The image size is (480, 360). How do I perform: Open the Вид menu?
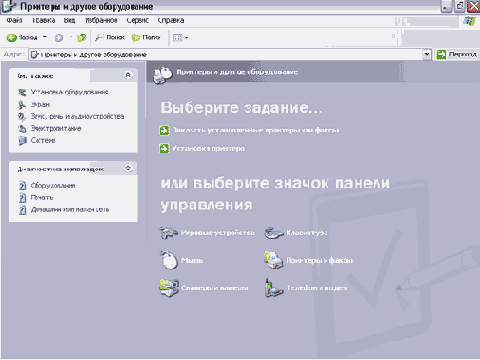(x=69, y=20)
